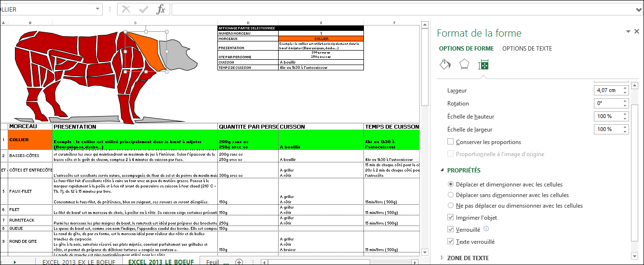Add a new sheet with plus icon
This screenshot has height=265, width=644.
pos(239,262)
